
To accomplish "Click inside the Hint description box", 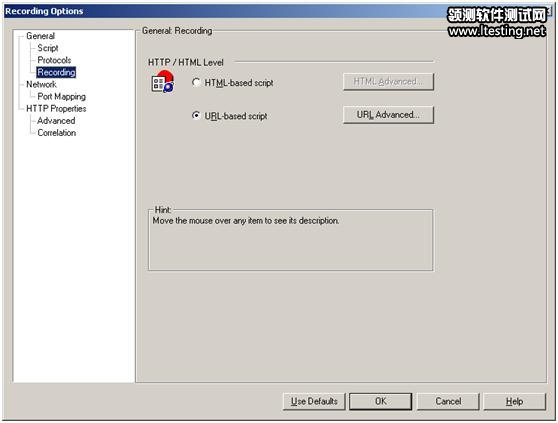I will pyautogui.click(x=290, y=241).
